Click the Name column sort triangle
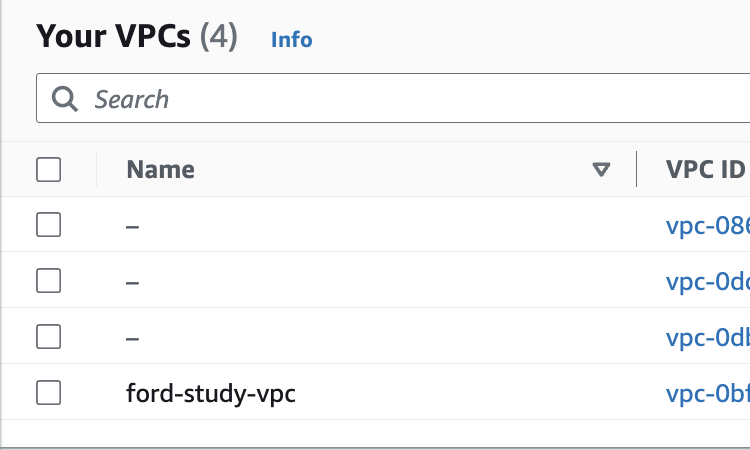Screen dimensions: 750x450 coord(601,169)
